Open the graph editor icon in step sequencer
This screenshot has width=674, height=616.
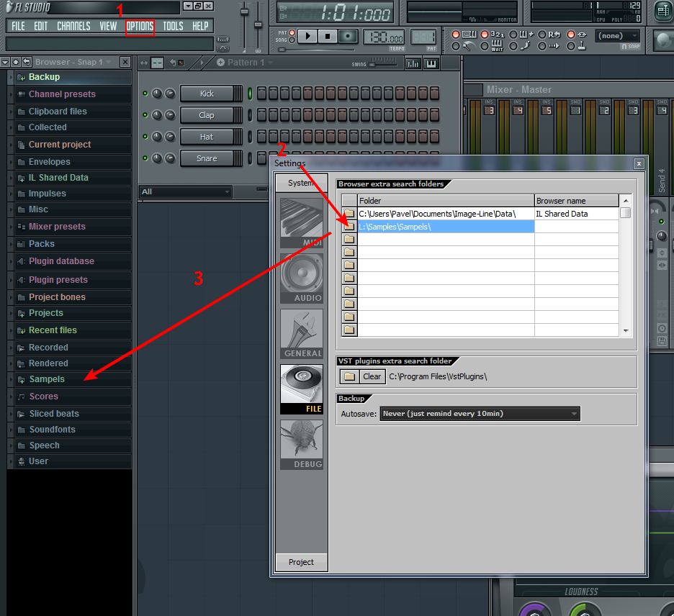[x=413, y=63]
